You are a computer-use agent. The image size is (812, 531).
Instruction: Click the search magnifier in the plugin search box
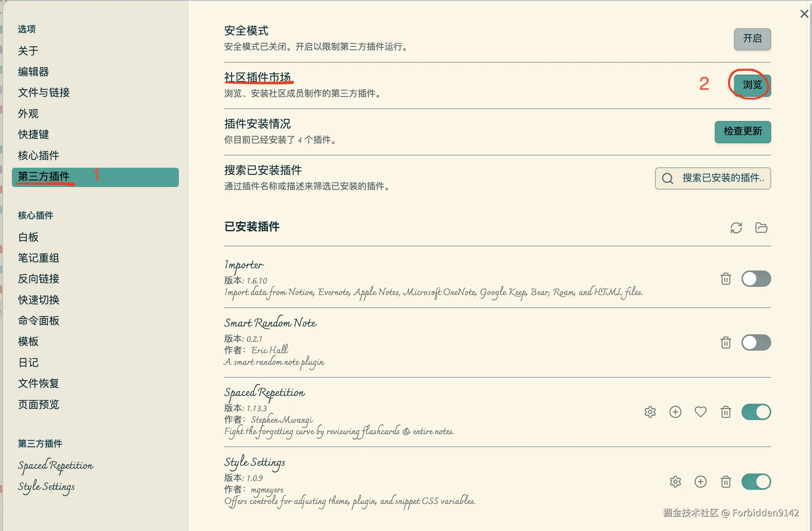(x=668, y=178)
